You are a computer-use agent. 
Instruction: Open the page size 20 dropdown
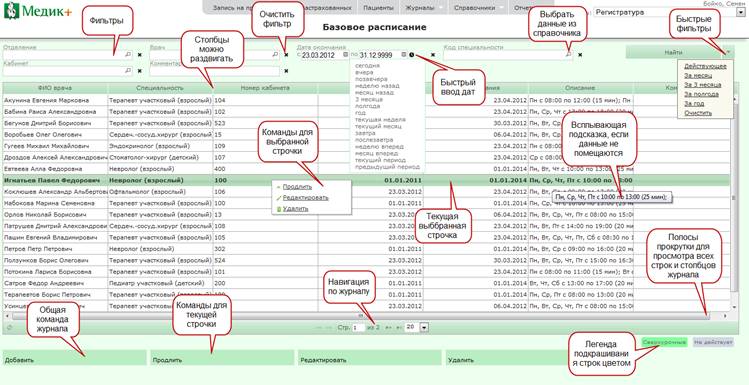[x=425, y=328]
